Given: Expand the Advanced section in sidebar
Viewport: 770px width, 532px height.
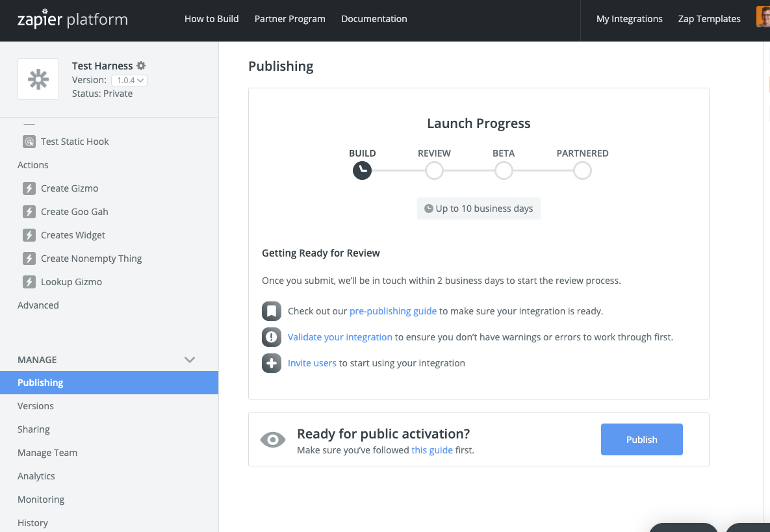Looking at the screenshot, I should tap(38, 305).
